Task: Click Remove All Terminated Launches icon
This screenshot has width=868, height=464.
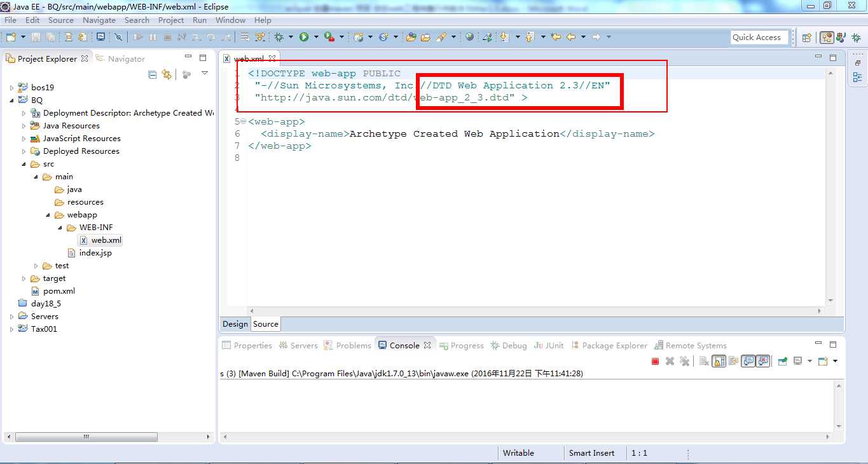Action: 684,361
